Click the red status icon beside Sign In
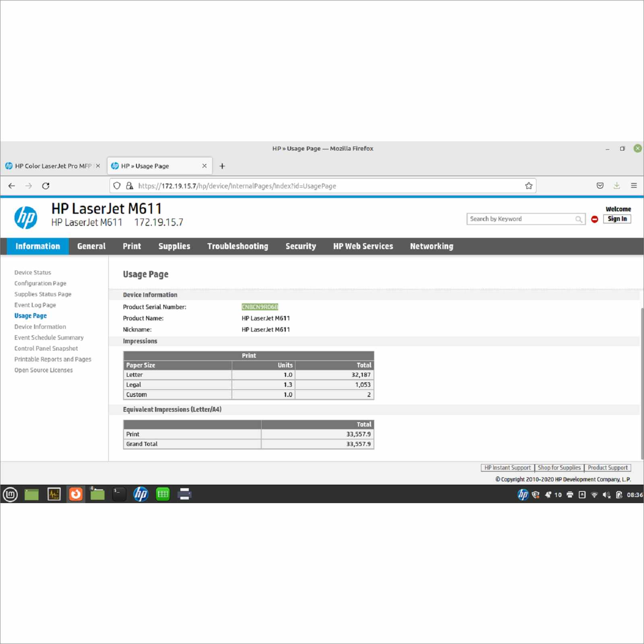The height and width of the screenshot is (644, 644). pyautogui.click(x=594, y=219)
